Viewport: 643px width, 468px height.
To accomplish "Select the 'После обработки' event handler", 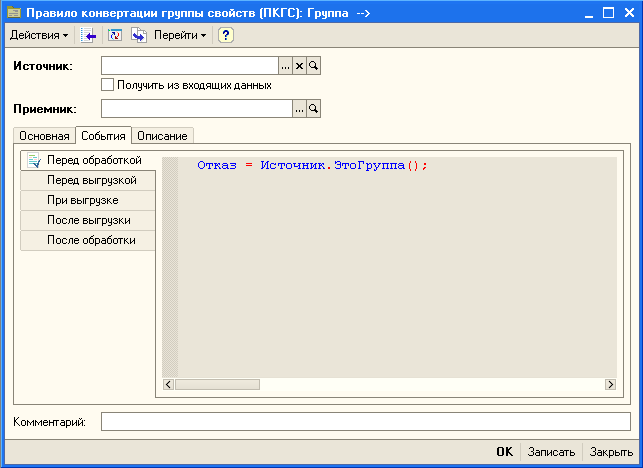I will click(x=91, y=240).
